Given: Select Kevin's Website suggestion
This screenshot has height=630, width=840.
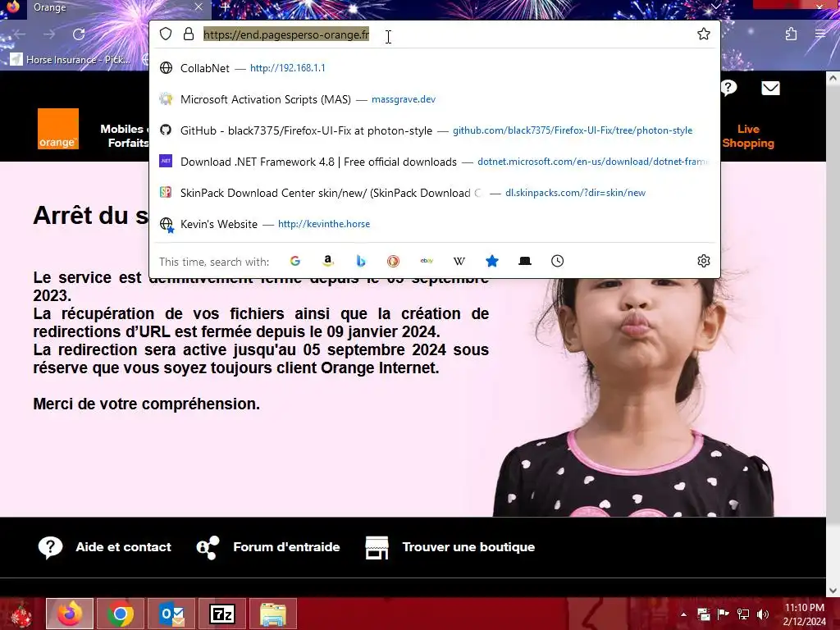Looking at the screenshot, I should tap(435, 224).
